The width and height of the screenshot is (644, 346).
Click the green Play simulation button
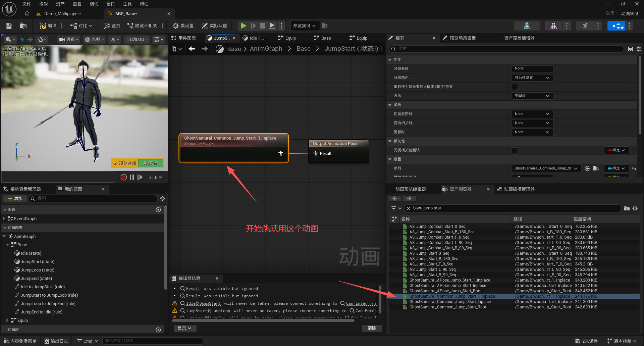tap(244, 26)
